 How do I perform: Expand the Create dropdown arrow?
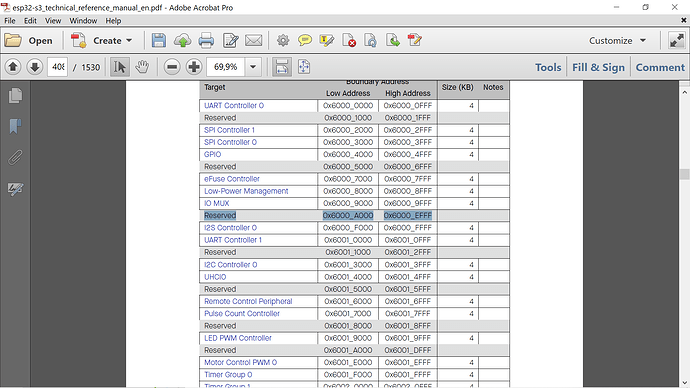[129, 40]
